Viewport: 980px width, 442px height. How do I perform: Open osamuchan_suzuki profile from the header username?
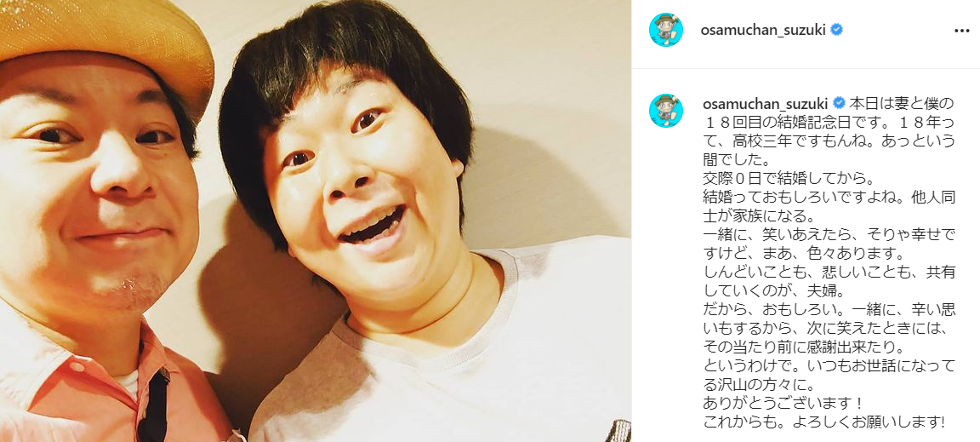764,30
